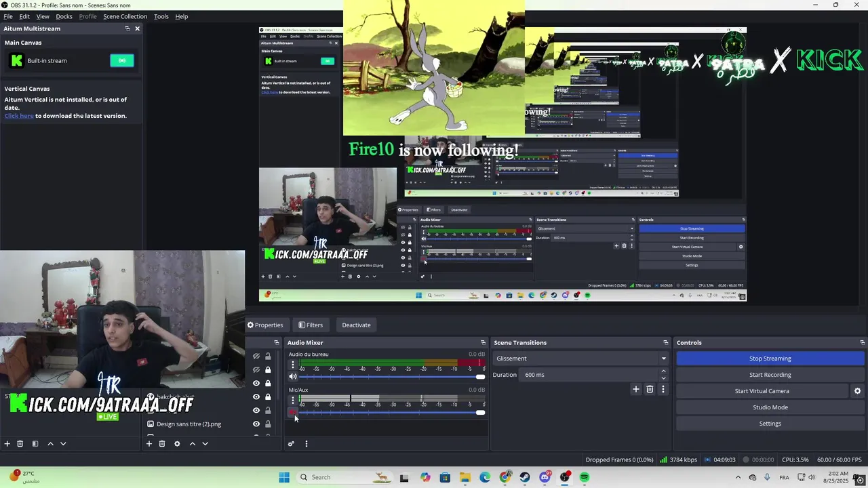Image resolution: width=868 pixels, height=488 pixels.
Task: Open the Help menu
Action: 182,16
